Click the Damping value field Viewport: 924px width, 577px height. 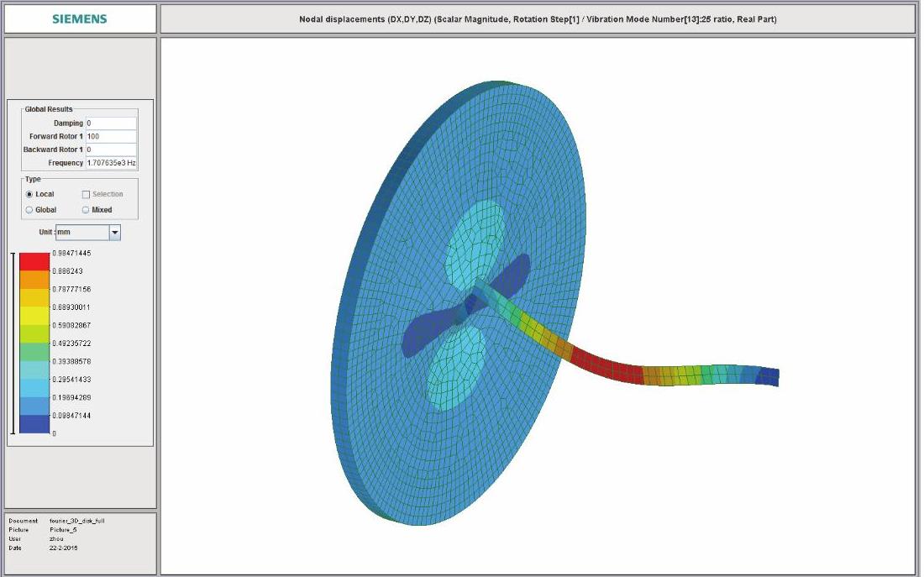(111, 123)
